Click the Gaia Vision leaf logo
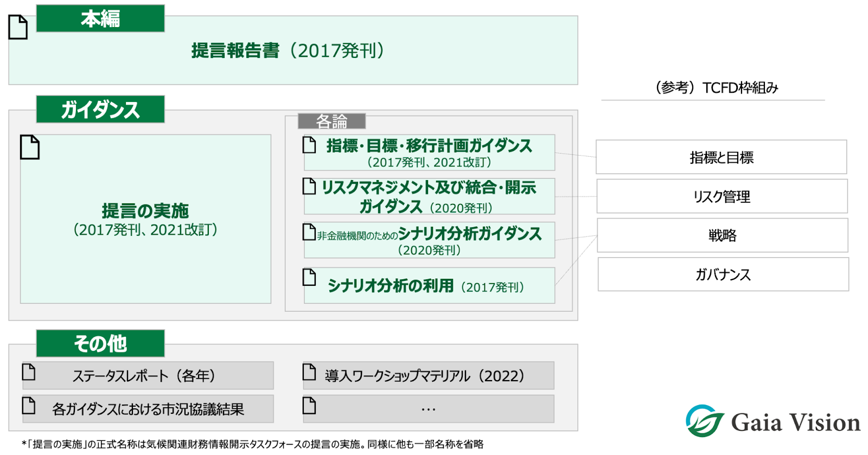This screenshot has width=868, height=455. click(704, 421)
